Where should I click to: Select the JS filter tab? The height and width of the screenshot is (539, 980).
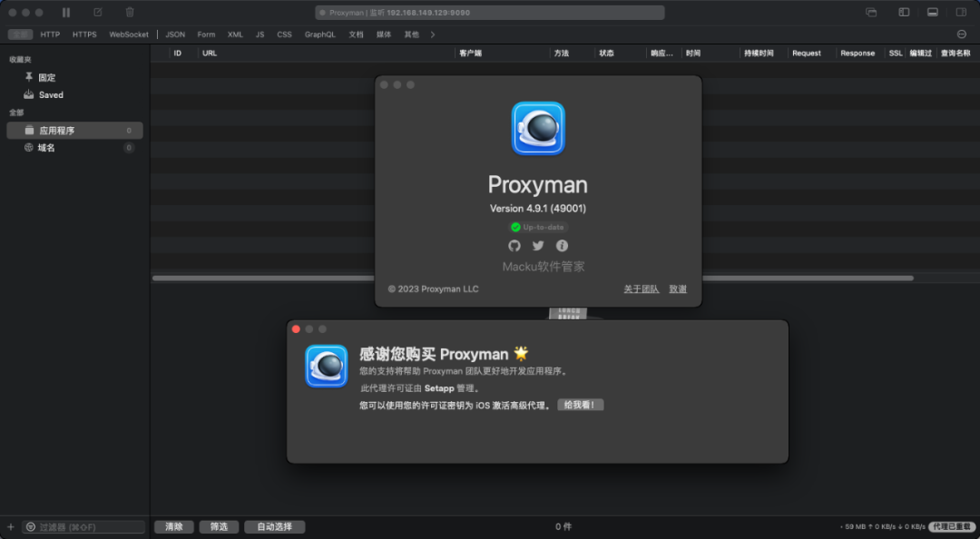[x=260, y=34]
